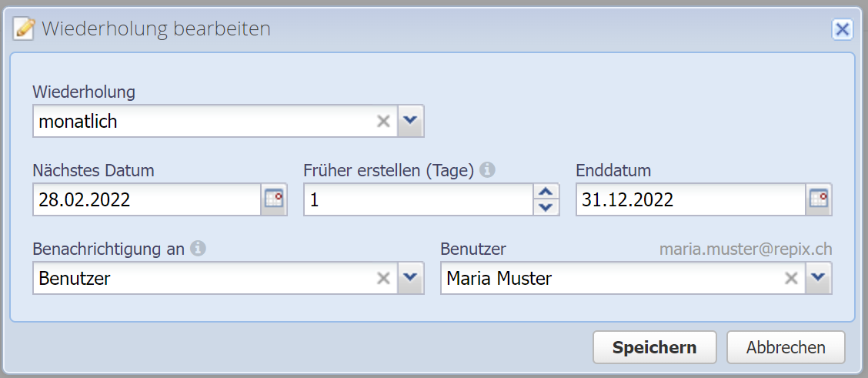Viewport: 868px width, 378px height.
Task: Click info icon beside Früher erstellen (Tage)
Action: (486, 170)
